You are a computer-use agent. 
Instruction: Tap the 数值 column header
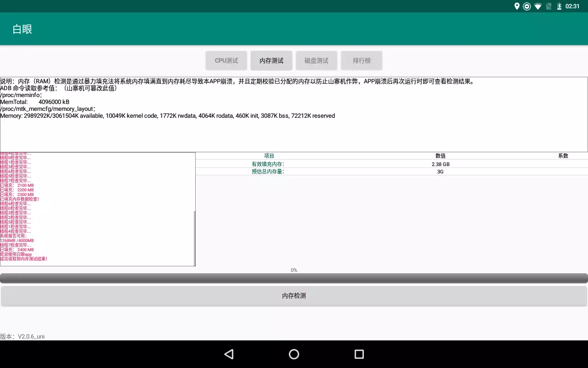tap(440, 156)
